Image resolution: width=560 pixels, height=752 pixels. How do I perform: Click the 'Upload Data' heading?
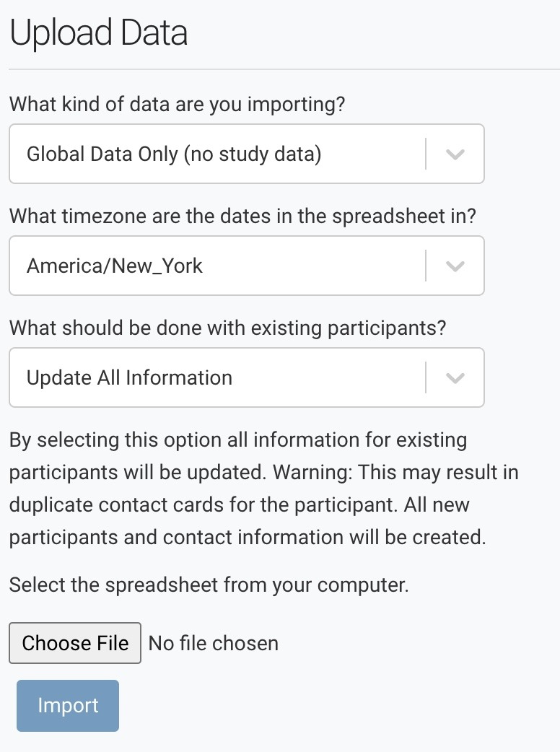pyautogui.click(x=99, y=33)
